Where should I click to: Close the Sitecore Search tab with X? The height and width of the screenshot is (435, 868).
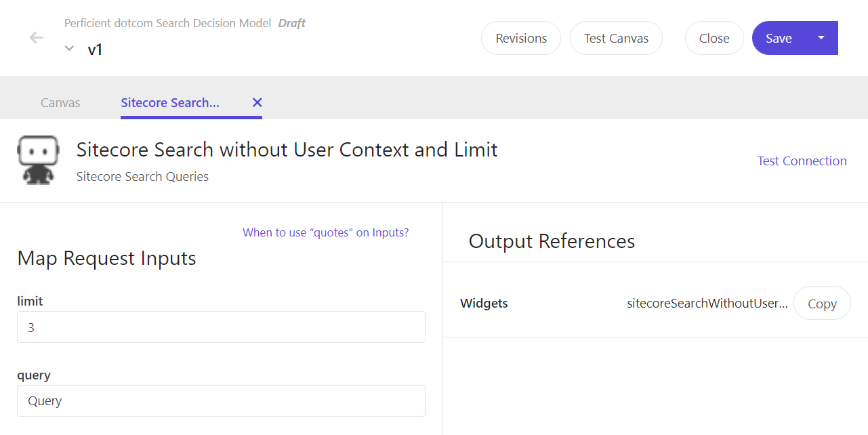coord(257,103)
